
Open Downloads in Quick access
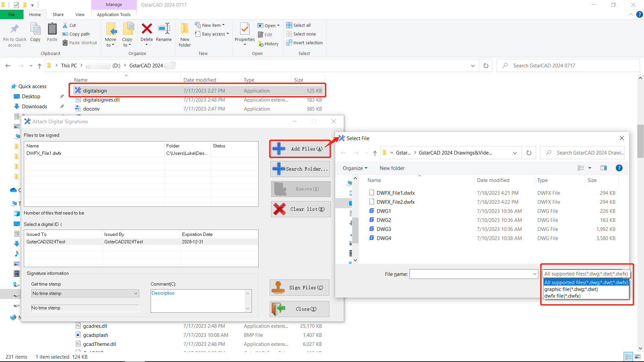(34, 107)
